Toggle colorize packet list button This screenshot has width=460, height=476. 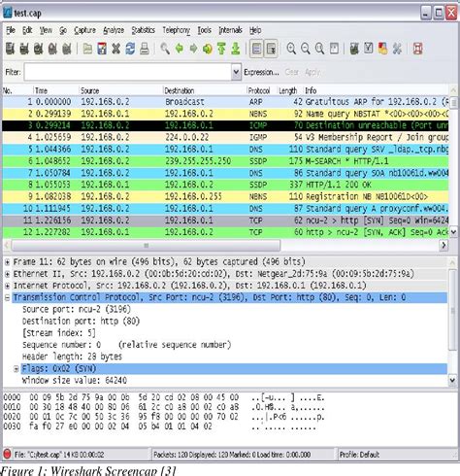[256, 49]
